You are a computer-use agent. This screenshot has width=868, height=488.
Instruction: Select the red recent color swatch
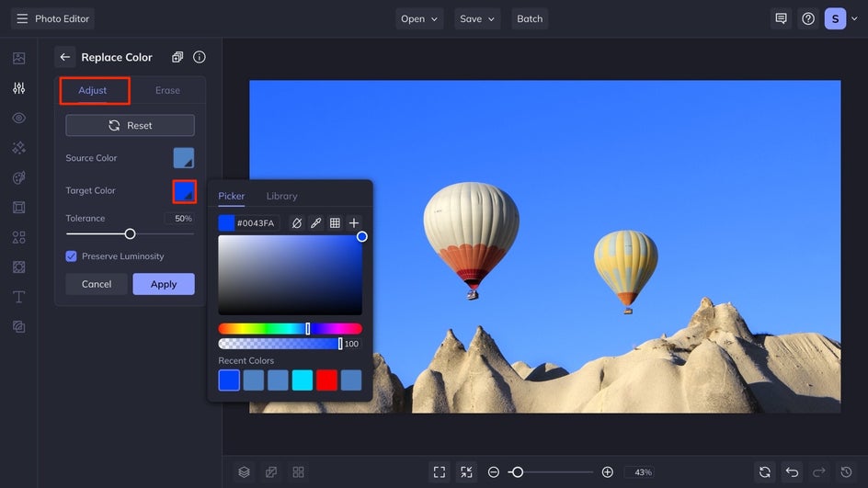coord(326,380)
